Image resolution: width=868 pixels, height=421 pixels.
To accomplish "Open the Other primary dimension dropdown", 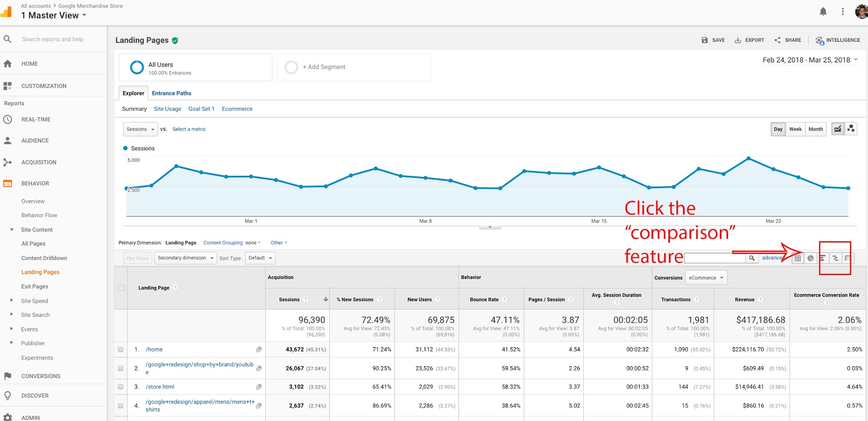I will pyautogui.click(x=279, y=243).
